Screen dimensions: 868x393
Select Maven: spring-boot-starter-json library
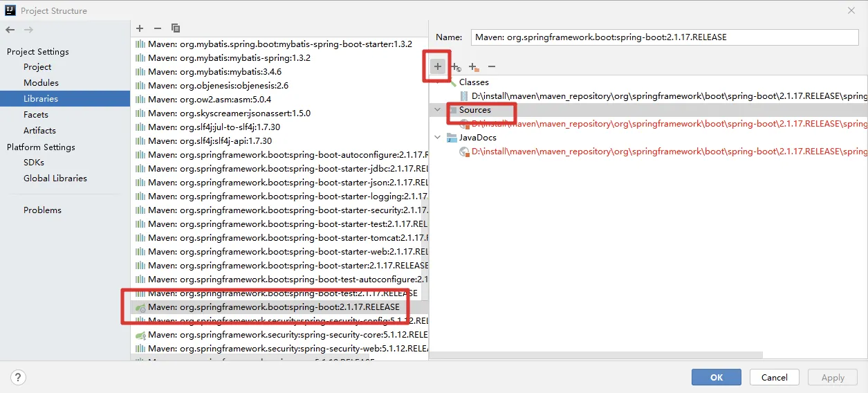[279, 183]
